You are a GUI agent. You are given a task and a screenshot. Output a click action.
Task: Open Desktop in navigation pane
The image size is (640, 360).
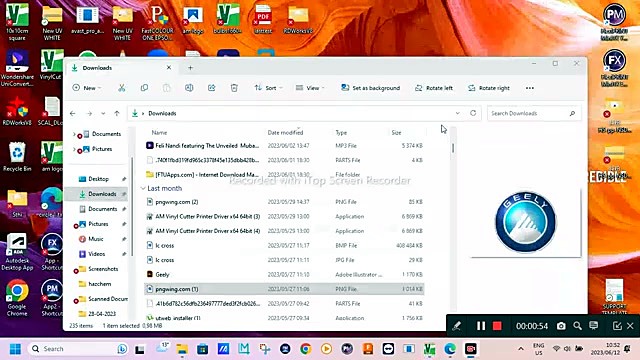point(98,179)
